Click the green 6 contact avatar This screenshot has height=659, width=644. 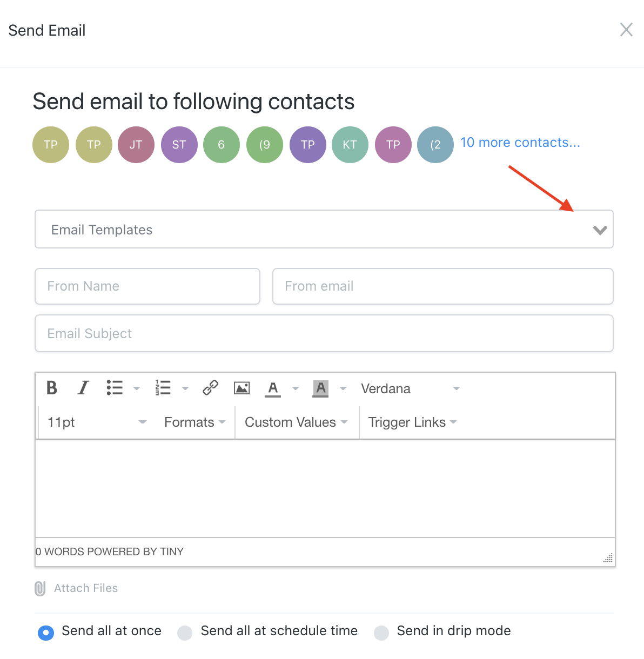coord(222,145)
